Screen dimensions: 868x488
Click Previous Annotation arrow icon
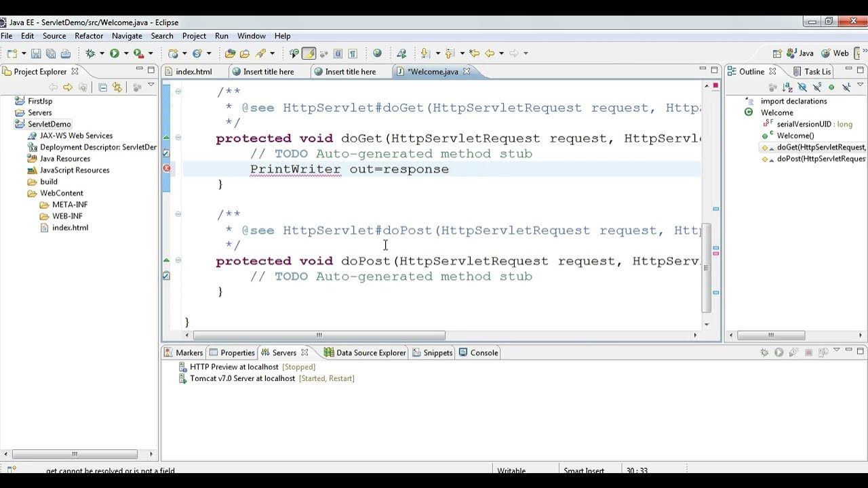coord(449,53)
